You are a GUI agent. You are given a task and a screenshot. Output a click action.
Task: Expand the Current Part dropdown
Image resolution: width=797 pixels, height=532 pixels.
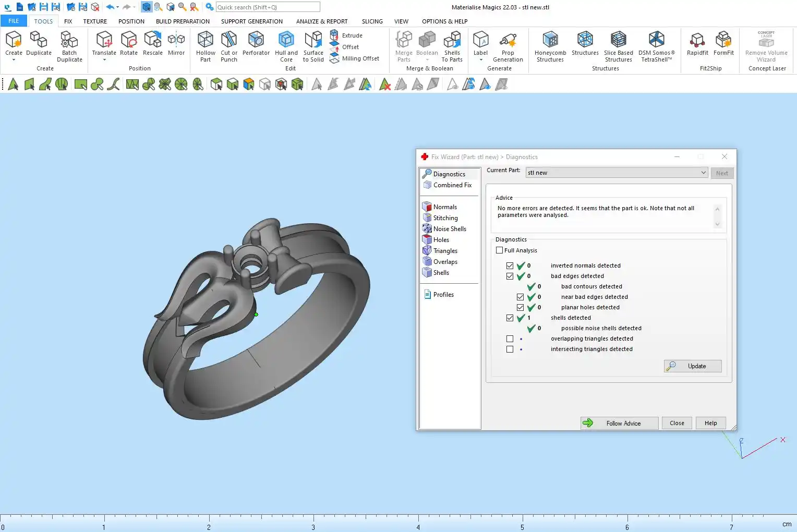[703, 173]
